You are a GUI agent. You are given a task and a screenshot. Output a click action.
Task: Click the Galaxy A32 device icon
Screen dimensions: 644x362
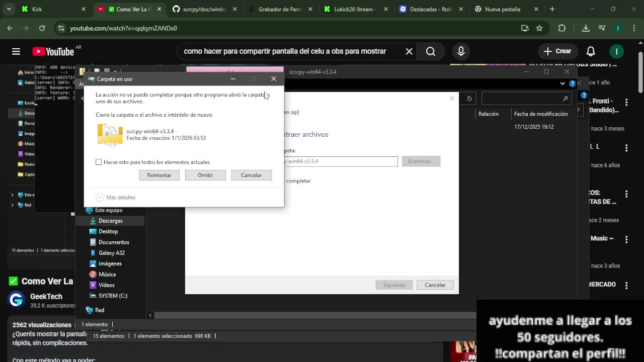click(x=93, y=253)
